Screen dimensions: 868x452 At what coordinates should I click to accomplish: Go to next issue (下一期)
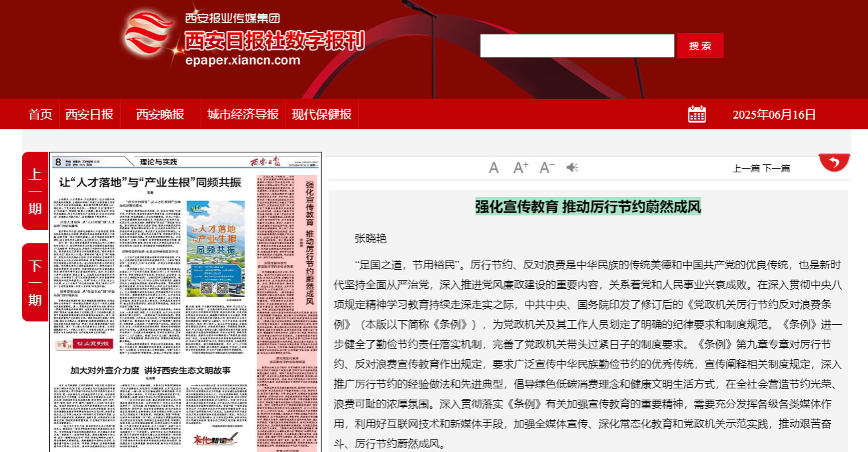[35, 282]
